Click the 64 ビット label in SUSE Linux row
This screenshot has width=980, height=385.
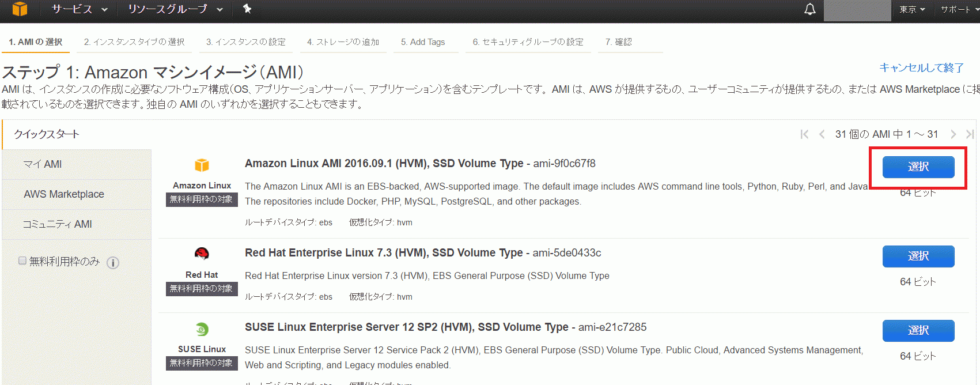918,356
